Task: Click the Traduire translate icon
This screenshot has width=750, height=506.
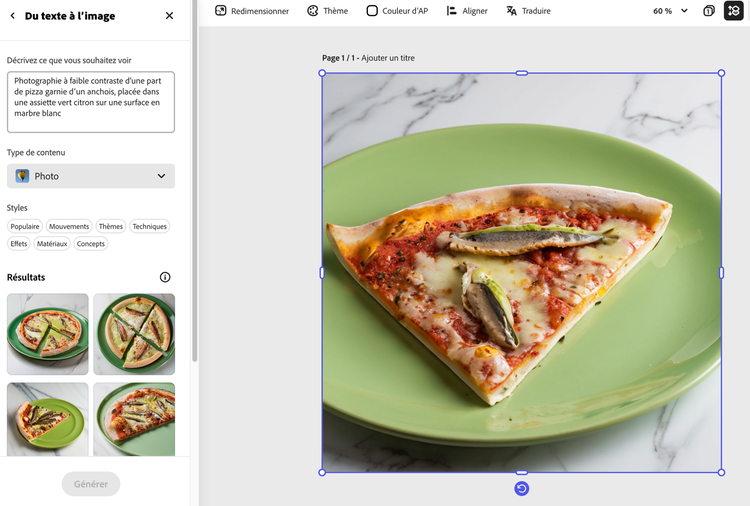Action: click(x=511, y=11)
